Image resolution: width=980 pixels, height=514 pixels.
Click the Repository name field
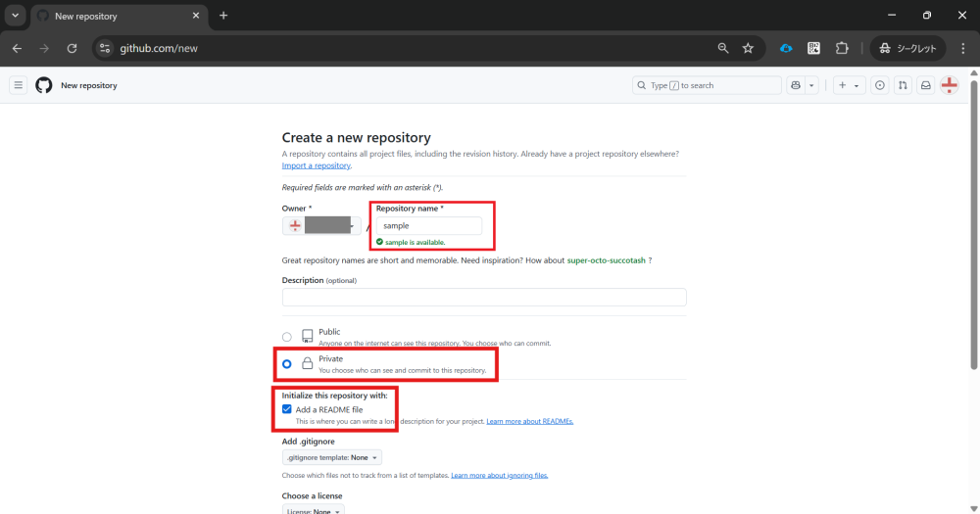click(x=429, y=225)
